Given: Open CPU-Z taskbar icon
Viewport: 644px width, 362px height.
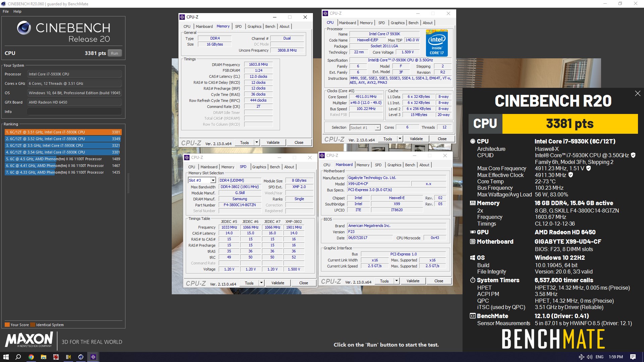Looking at the screenshot, I should [x=93, y=357].
